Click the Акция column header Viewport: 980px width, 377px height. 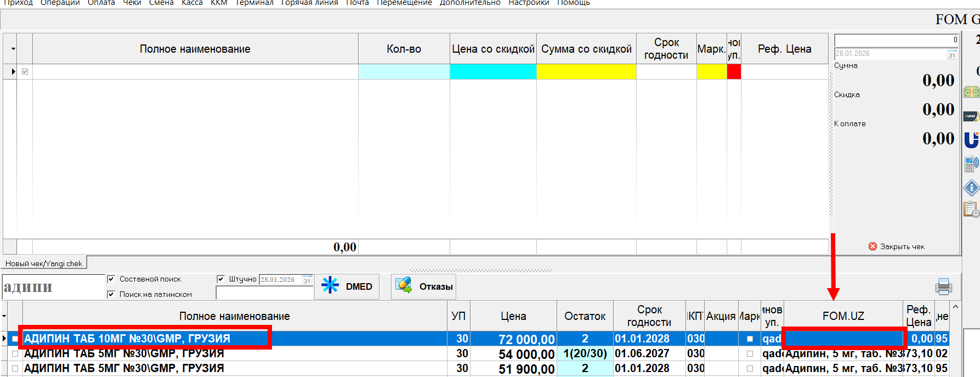coord(721,316)
